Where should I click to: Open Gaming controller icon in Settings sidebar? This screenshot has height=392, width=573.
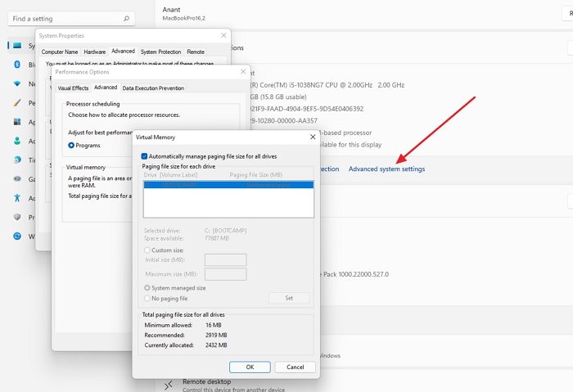(x=17, y=178)
